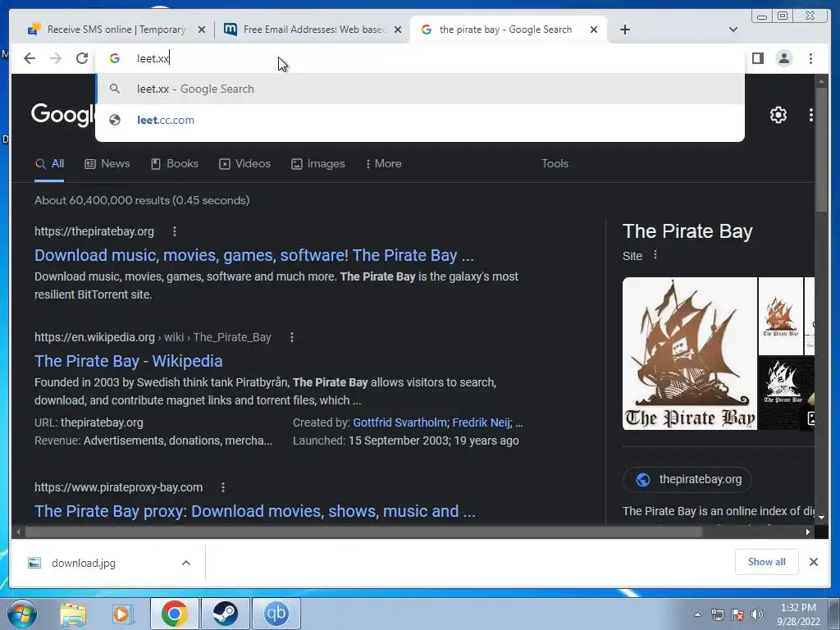
Task: Open a new tab with plus button
Action: tap(624, 30)
